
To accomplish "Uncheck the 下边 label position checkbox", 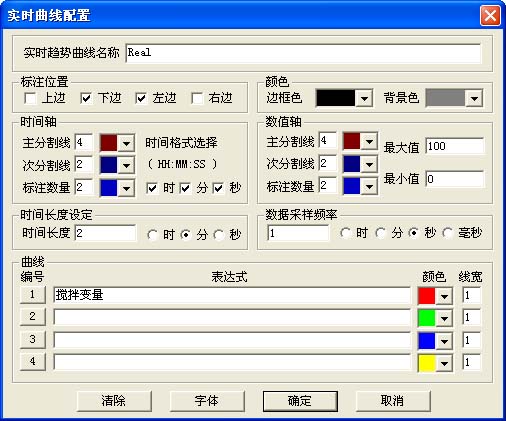I will (x=86, y=98).
